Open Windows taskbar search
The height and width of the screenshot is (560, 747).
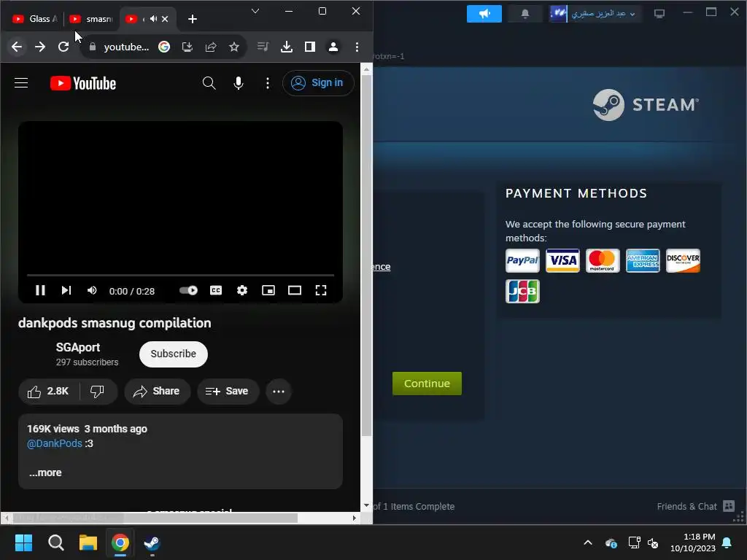55,542
